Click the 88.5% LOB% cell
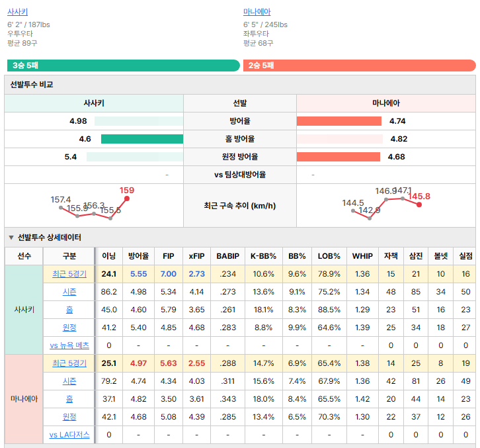 (329, 310)
